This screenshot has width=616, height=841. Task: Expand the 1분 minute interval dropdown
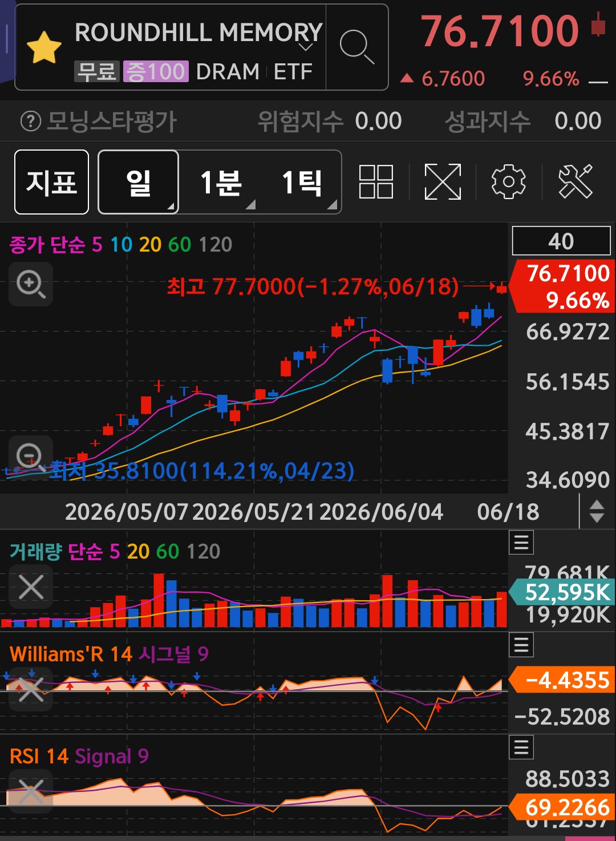220,183
